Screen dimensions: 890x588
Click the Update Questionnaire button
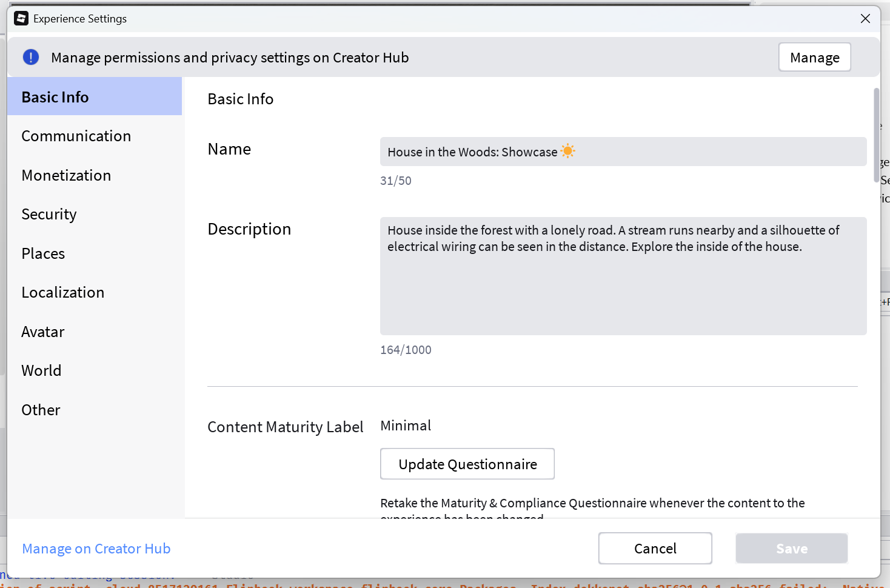(467, 464)
